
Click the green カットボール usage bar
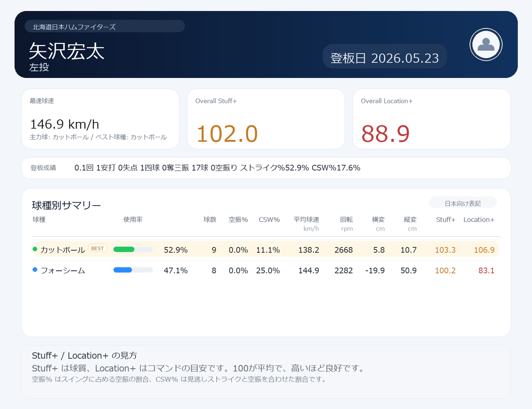coord(124,249)
